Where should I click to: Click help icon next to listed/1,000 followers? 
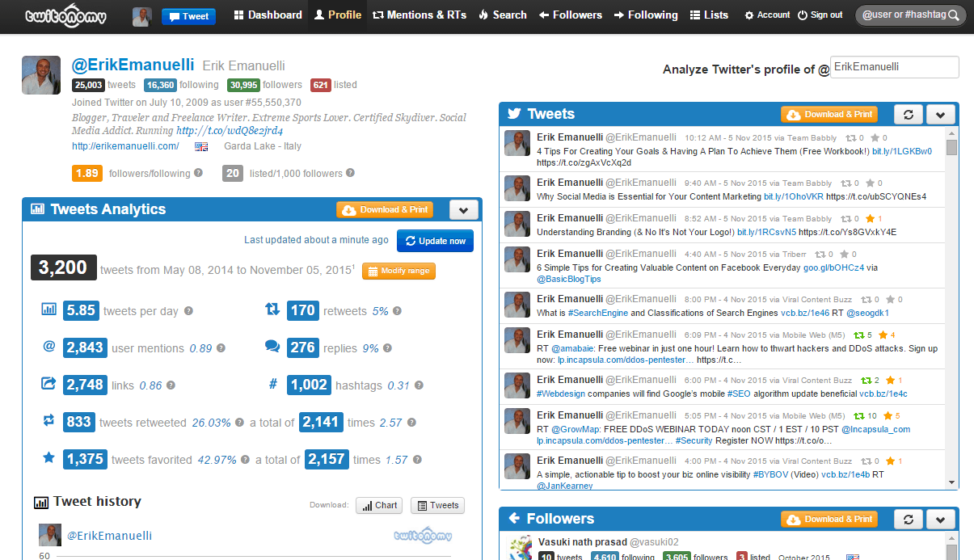pyautogui.click(x=350, y=173)
